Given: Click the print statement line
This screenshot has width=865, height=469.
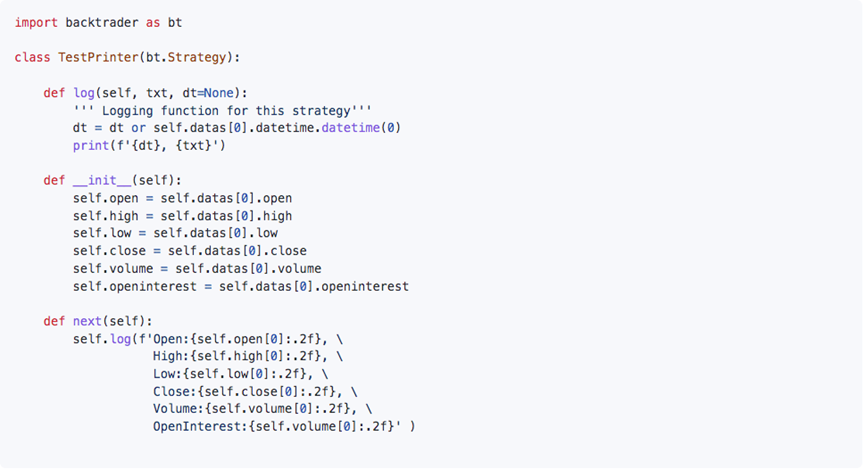Looking at the screenshot, I should coord(149,145).
